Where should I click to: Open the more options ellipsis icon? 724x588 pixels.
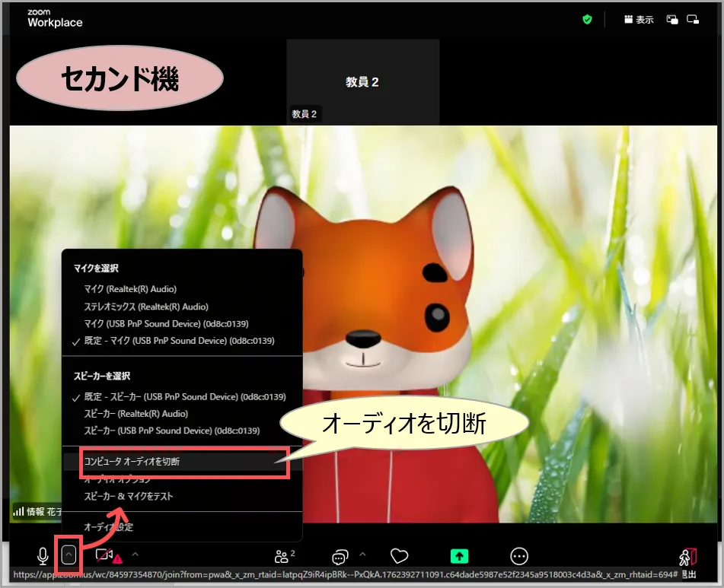[519, 556]
